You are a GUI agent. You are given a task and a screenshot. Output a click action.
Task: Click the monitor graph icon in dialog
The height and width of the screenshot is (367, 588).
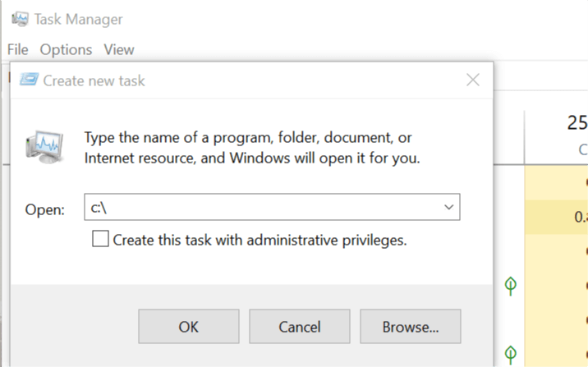pyautogui.click(x=44, y=147)
